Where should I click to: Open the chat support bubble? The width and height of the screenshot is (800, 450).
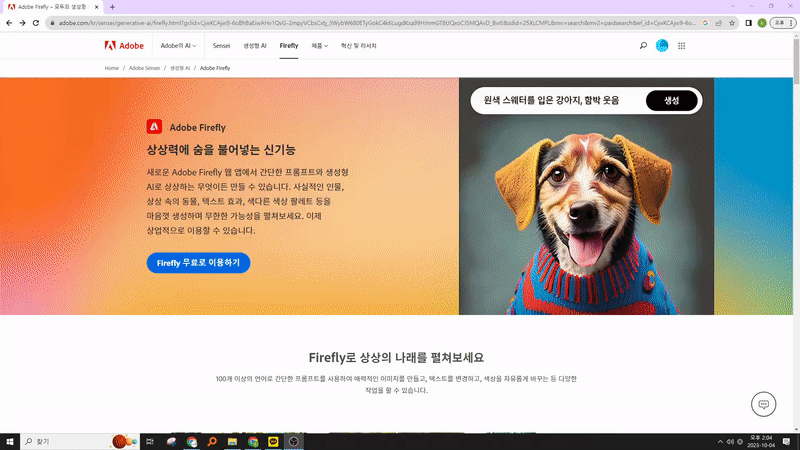coord(763,404)
